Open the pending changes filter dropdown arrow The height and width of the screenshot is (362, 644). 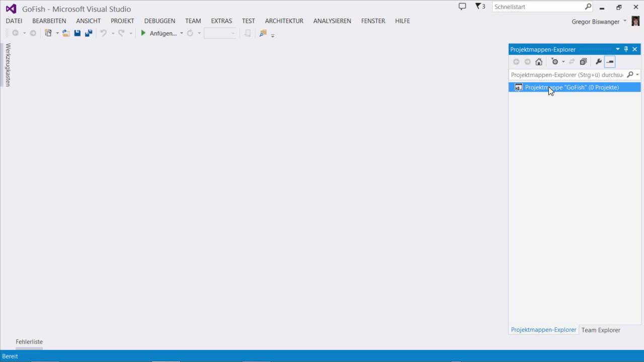pyautogui.click(x=563, y=62)
